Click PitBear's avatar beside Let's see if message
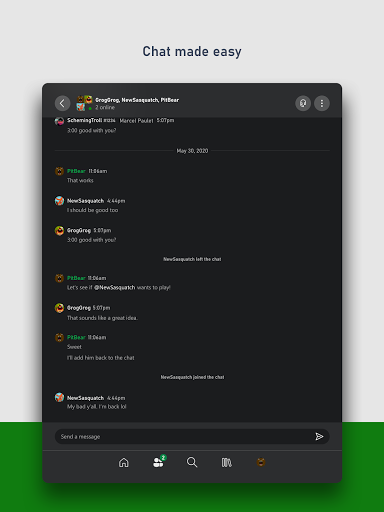 click(59, 278)
